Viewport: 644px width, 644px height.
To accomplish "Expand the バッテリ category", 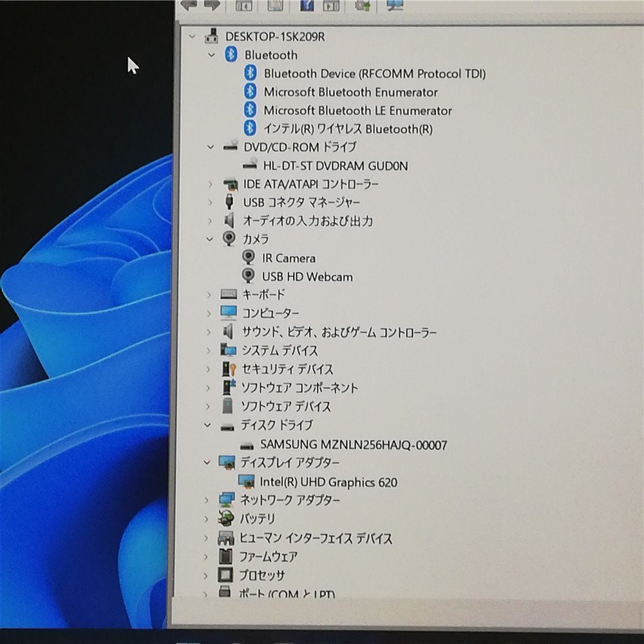I will pyautogui.click(x=206, y=518).
